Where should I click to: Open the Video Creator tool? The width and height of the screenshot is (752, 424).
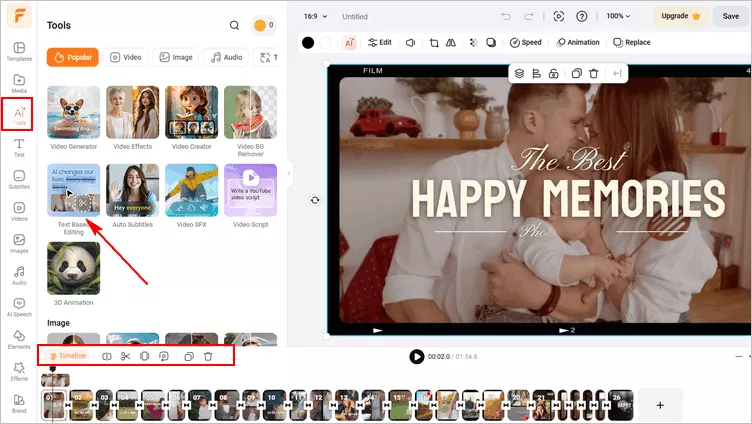[x=191, y=118]
